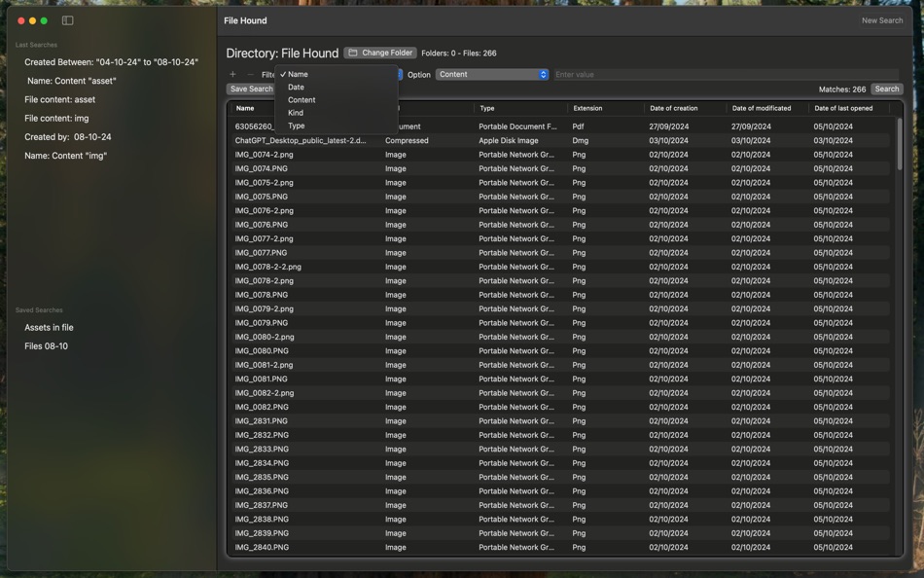Select file IMG_0078-2-2.png
924x578 pixels.
pyautogui.click(x=267, y=268)
